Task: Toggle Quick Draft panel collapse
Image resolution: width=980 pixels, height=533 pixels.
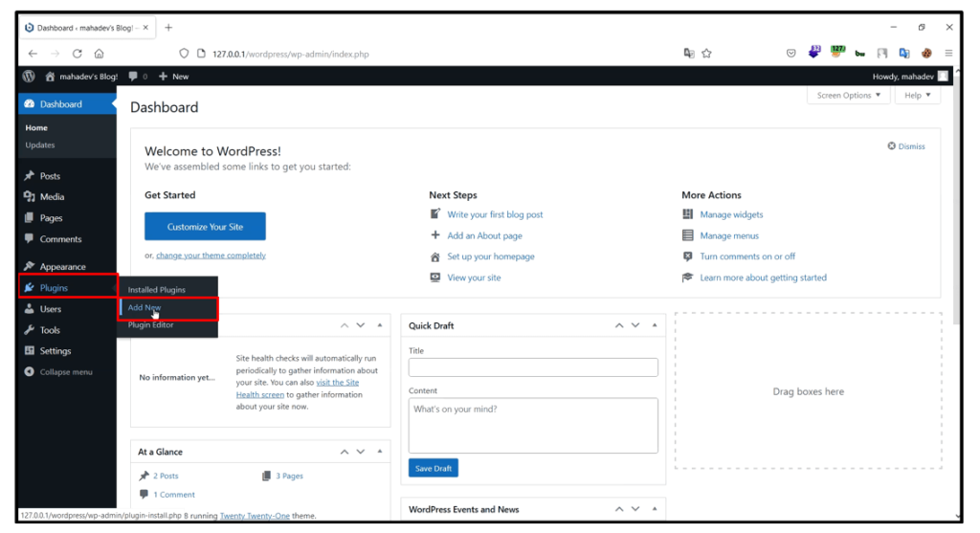Action: 655,325
